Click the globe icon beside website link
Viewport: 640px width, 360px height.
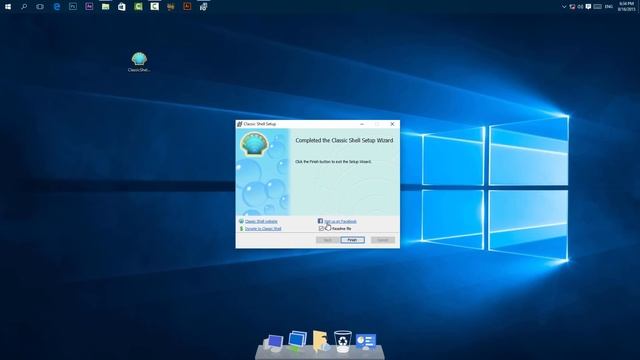click(x=241, y=221)
